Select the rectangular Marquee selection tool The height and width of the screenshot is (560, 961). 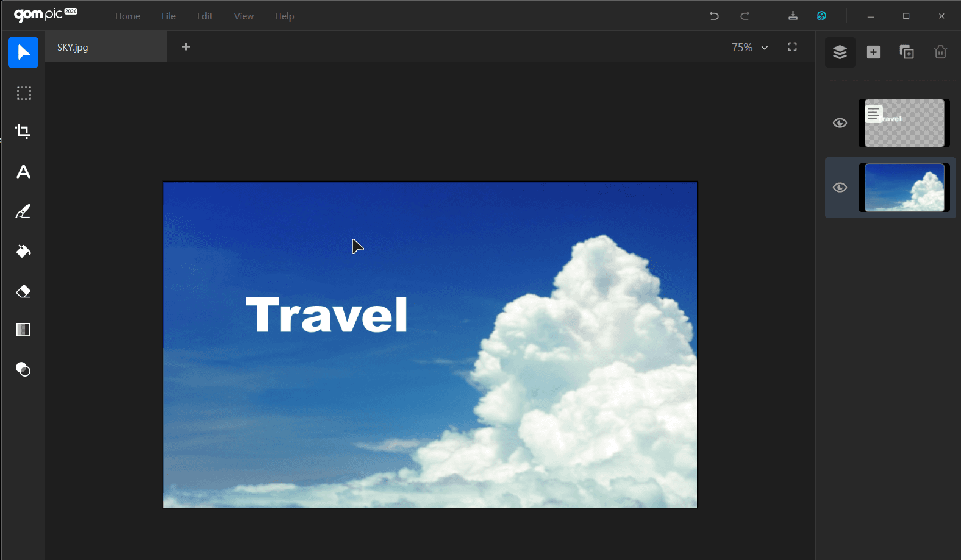pyautogui.click(x=24, y=93)
